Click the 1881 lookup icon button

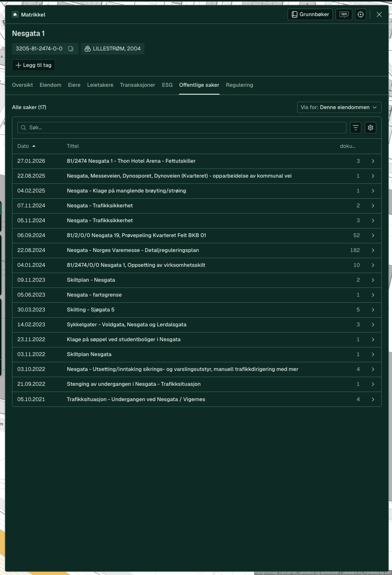pos(344,14)
